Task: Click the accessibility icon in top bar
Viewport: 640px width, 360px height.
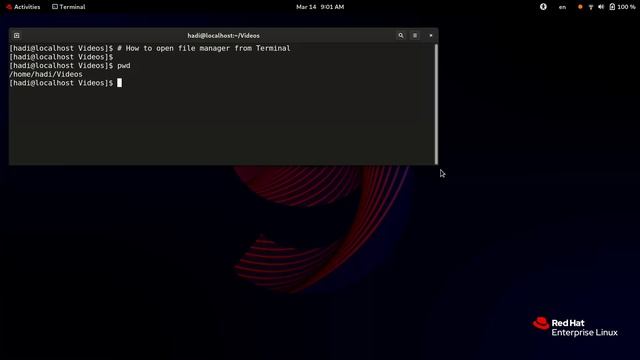Action: pos(543,7)
